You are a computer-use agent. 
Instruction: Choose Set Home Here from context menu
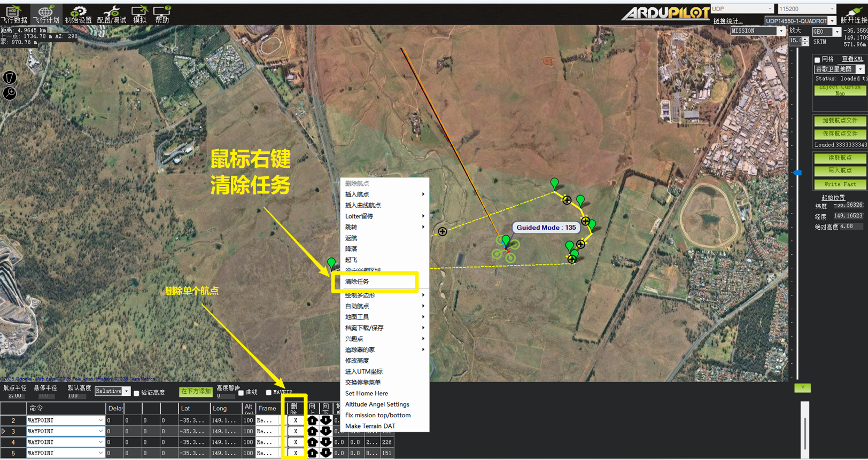point(367,393)
